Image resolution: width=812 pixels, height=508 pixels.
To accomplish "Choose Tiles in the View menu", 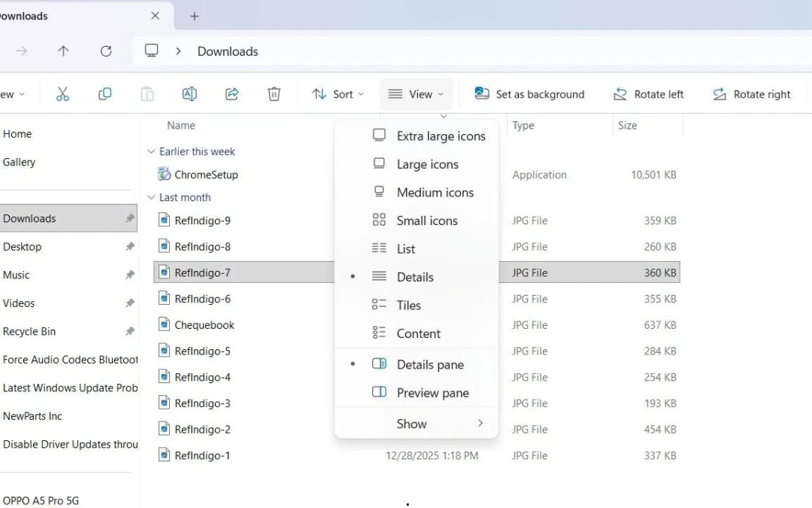I will (x=408, y=305).
